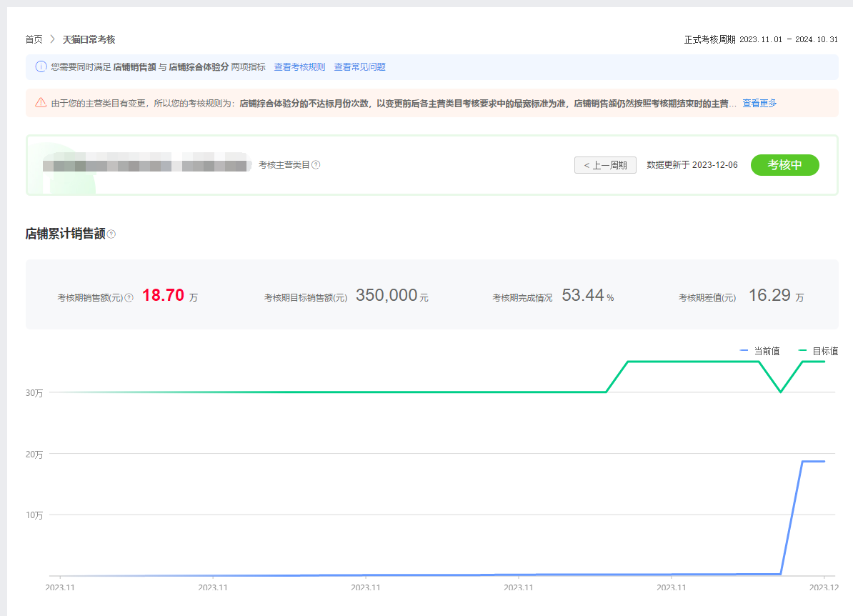This screenshot has height=616, width=853.
Task: Go to previous period with 上一周期
Action: 605,165
